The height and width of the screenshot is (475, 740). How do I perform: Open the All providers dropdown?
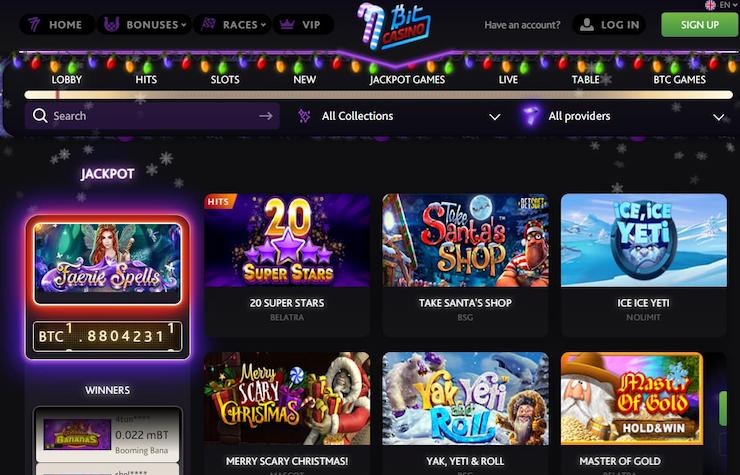624,116
